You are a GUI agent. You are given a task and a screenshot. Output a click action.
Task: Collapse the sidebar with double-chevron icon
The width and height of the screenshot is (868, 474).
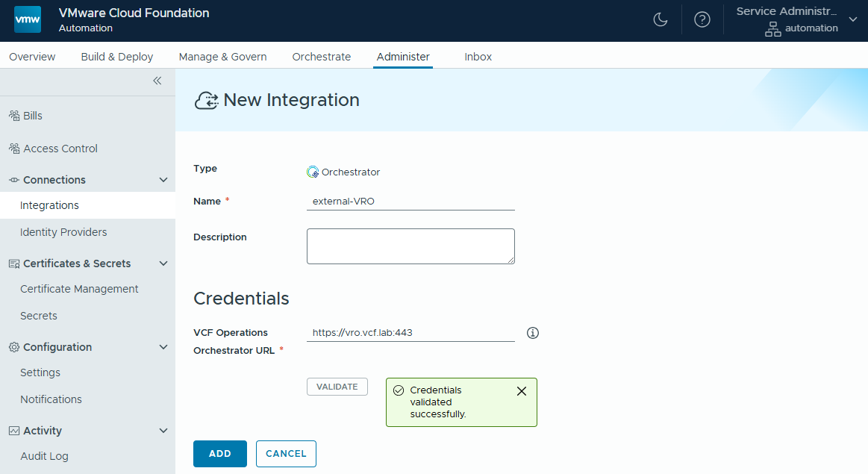[x=157, y=81]
